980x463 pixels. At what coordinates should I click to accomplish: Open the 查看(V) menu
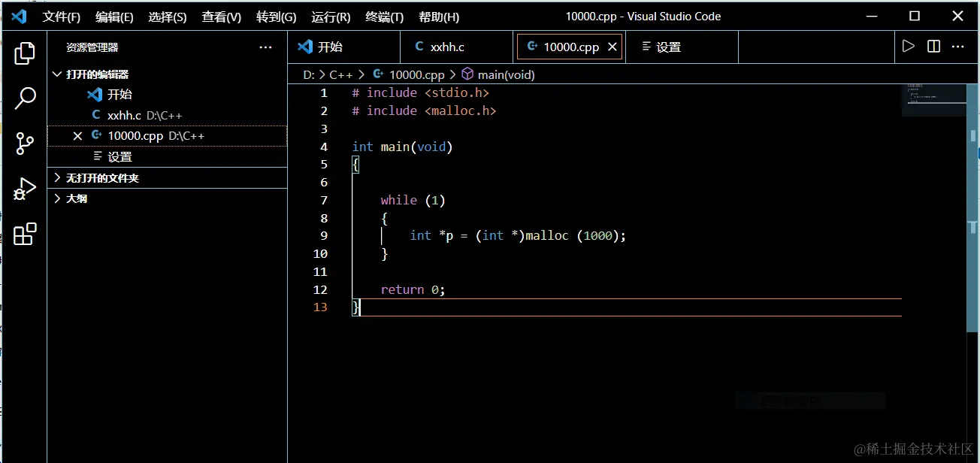tap(222, 17)
